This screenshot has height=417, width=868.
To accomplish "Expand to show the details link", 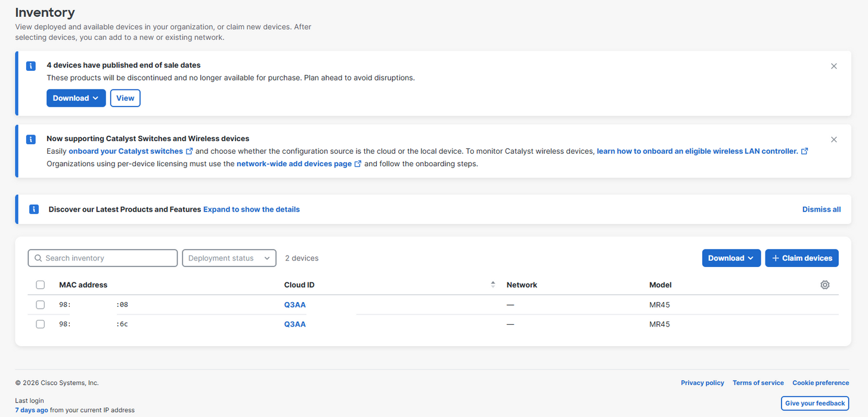I will click(x=252, y=210).
